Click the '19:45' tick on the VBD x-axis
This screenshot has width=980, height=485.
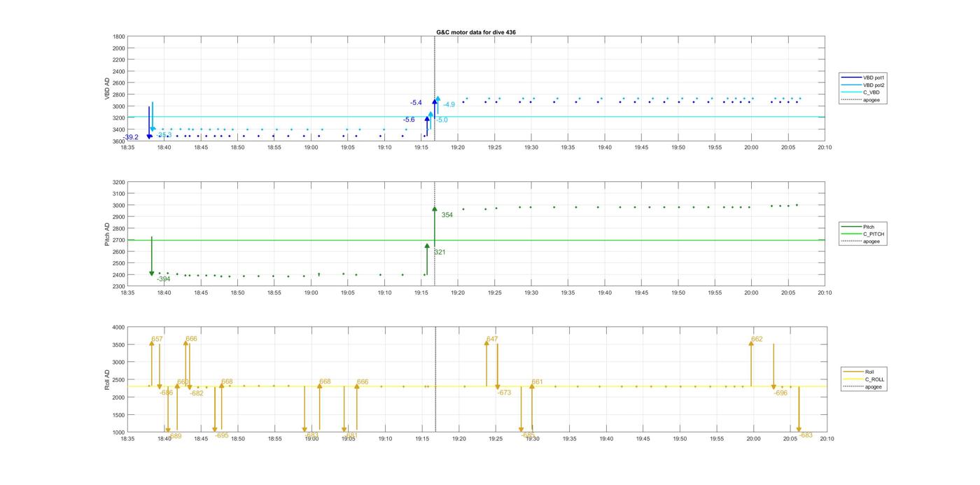pos(641,148)
